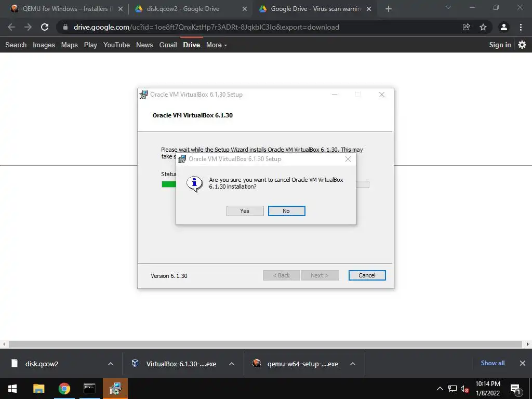Click the horizontal page scrollbar
532x399 pixels.
pos(265,344)
